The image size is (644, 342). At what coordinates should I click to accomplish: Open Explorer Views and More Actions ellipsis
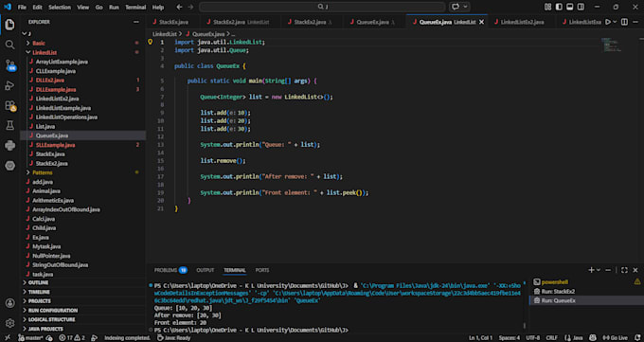(x=136, y=22)
